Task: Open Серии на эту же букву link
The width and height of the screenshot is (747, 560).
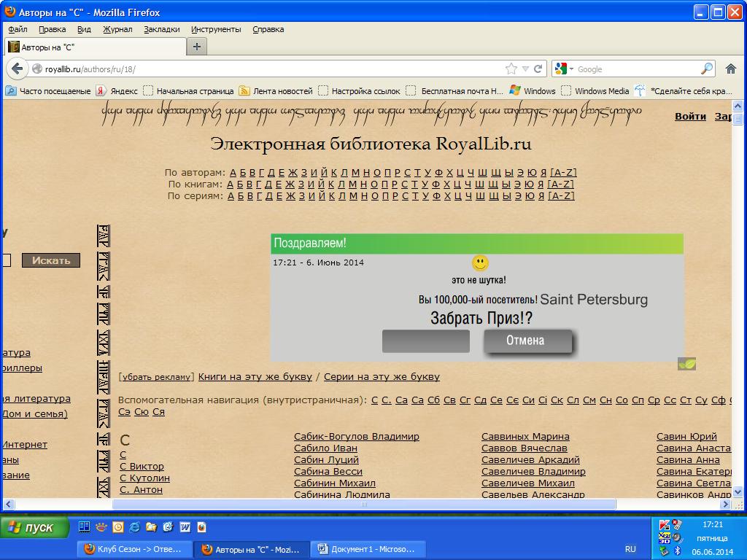Action: coord(382,377)
